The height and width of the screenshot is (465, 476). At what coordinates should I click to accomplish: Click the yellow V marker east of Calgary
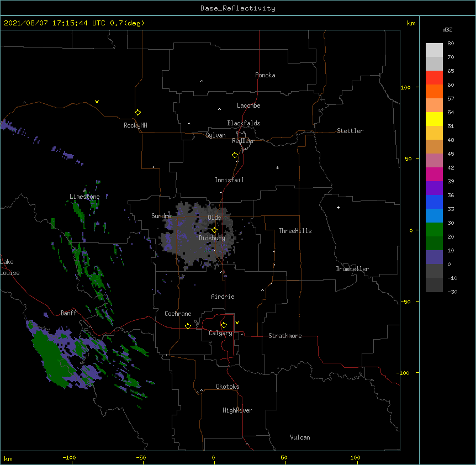[237, 323]
